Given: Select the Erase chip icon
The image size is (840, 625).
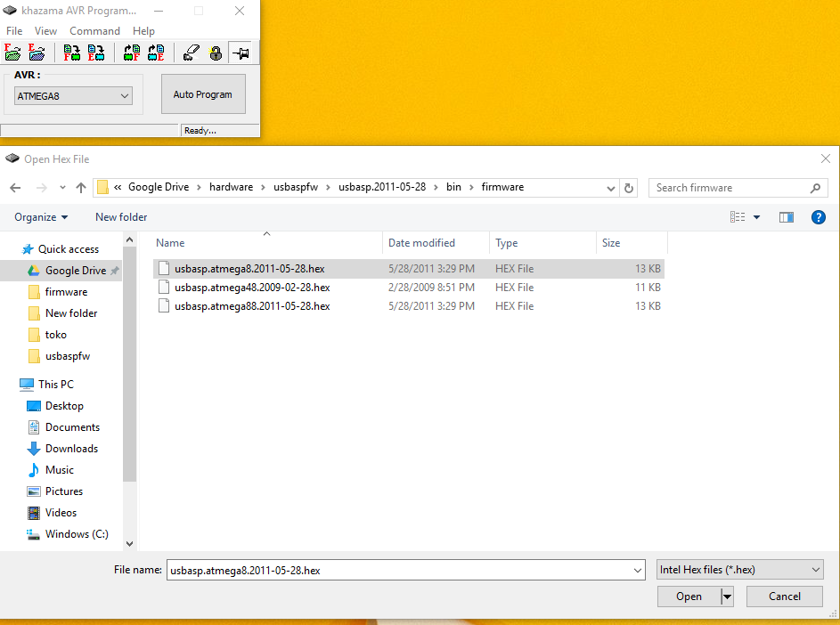Looking at the screenshot, I should click(x=190, y=53).
